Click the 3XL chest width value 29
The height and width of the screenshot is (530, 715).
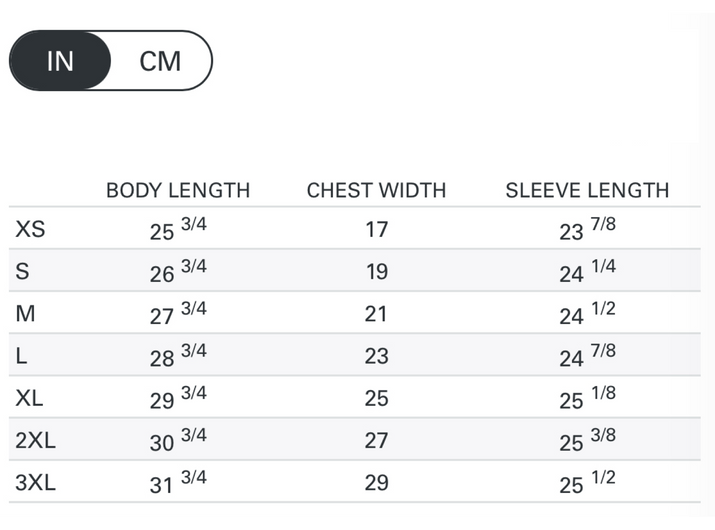point(376,483)
